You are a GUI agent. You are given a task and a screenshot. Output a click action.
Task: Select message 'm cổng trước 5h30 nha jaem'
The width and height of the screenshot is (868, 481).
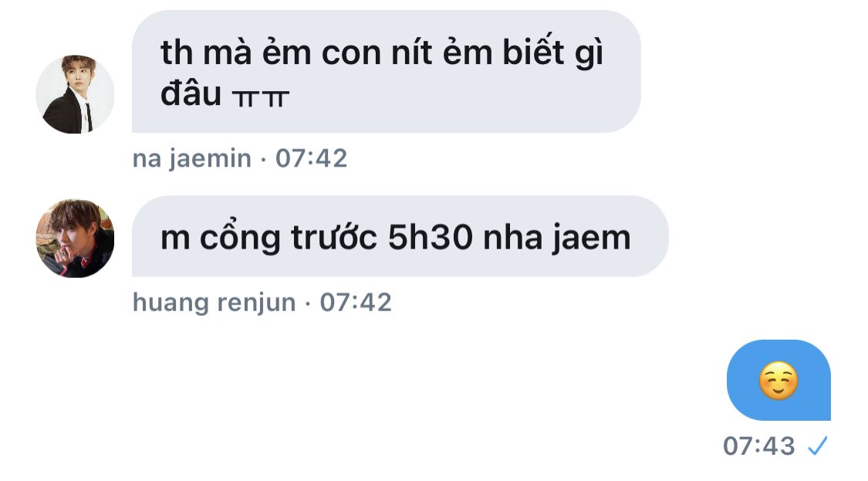[400, 236]
